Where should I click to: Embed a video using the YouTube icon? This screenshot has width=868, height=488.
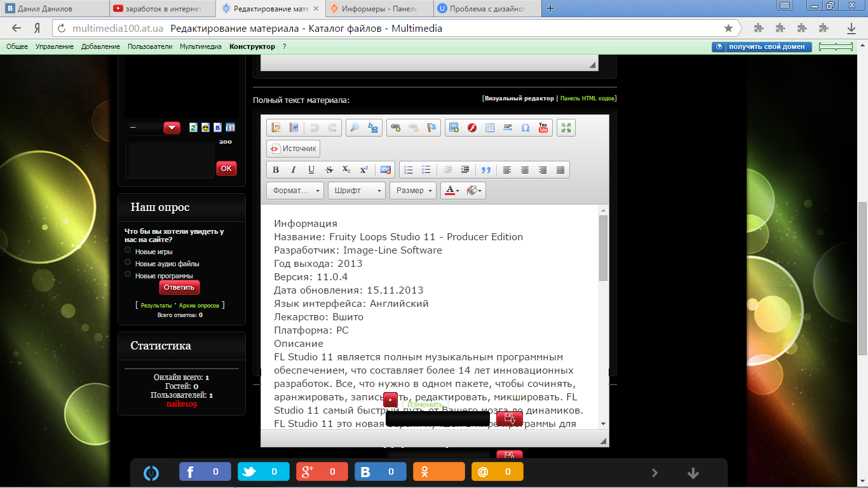coord(543,128)
